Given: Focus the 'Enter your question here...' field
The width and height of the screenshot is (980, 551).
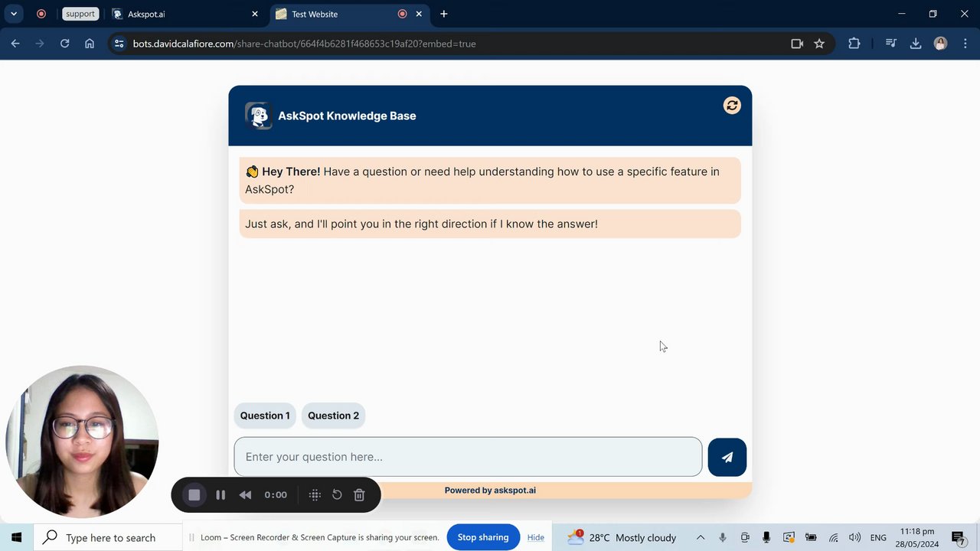Looking at the screenshot, I should point(468,457).
